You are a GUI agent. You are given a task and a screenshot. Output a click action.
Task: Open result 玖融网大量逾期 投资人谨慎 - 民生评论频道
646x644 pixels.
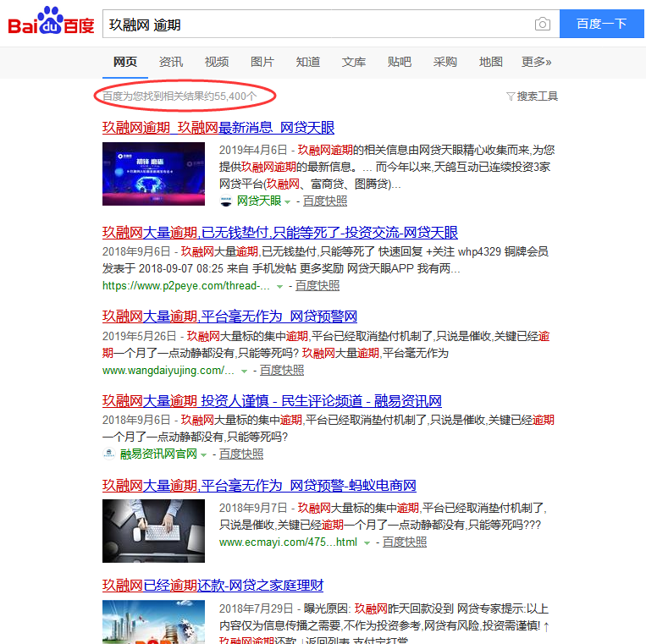pos(272,401)
